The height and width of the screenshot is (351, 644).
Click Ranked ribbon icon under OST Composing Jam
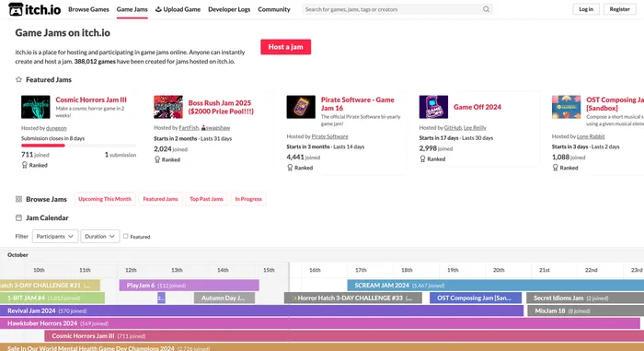[556, 168]
